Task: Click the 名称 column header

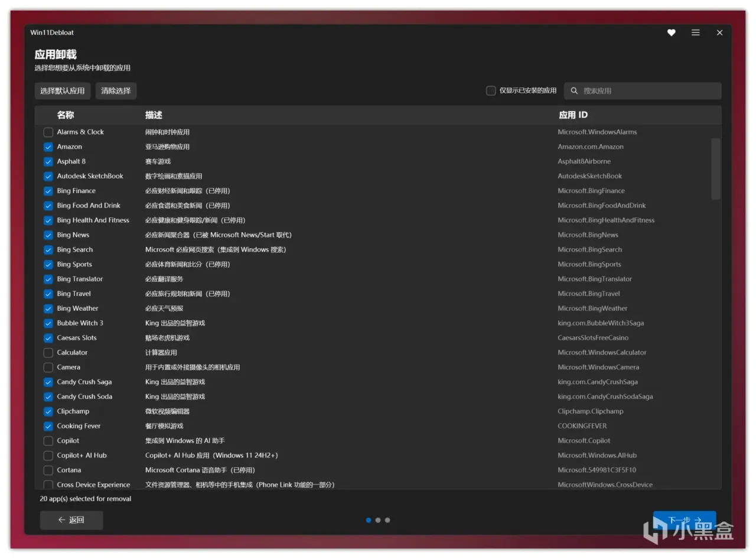Action: click(x=66, y=115)
